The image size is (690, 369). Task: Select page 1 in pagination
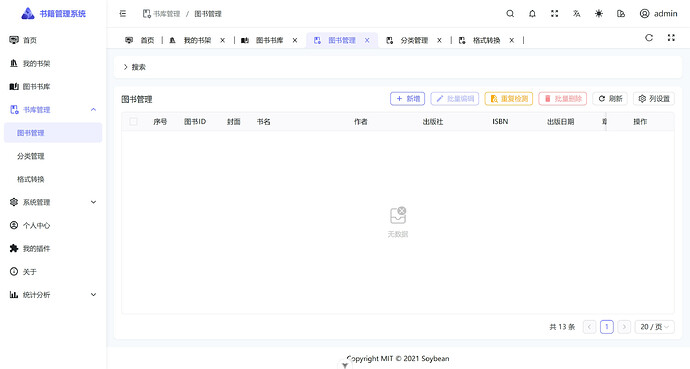[607, 327]
